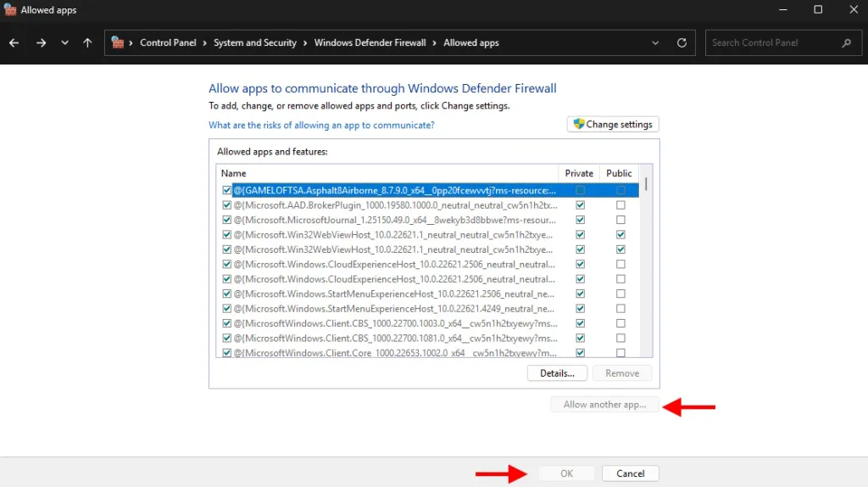Toggle Private checkbox for MicrosoftJournal

[x=580, y=220]
